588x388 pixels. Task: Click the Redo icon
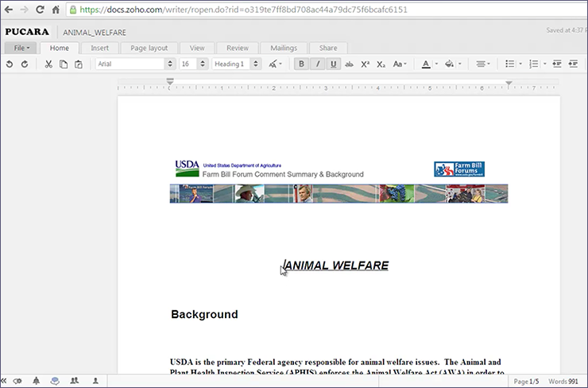pyautogui.click(x=25, y=64)
